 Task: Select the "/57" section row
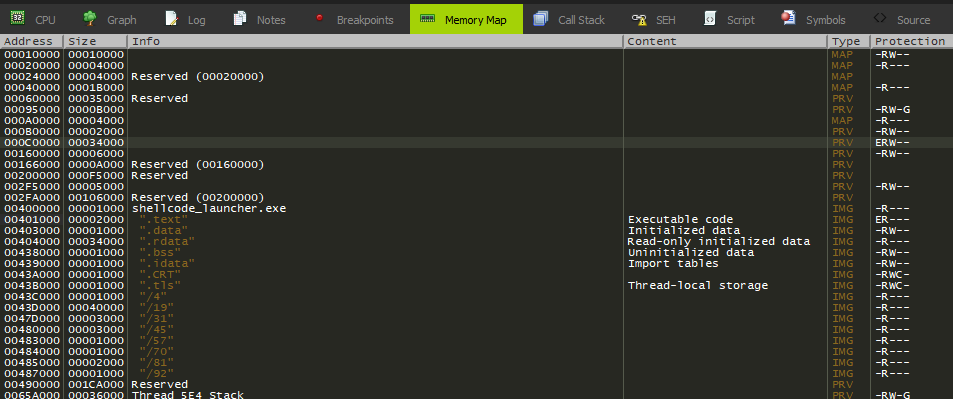pyautogui.click(x=476, y=341)
